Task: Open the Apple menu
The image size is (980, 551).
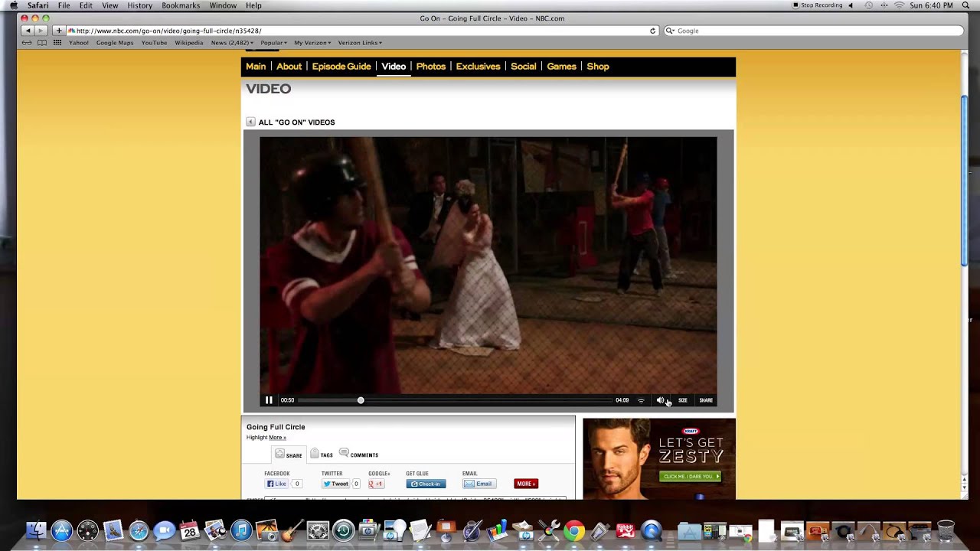Action: 14,5
